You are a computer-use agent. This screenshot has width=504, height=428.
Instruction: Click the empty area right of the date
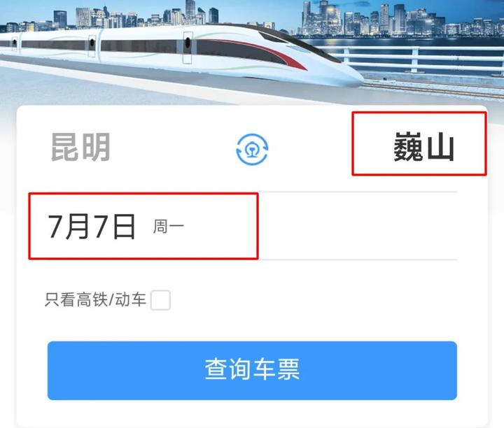(x=358, y=226)
